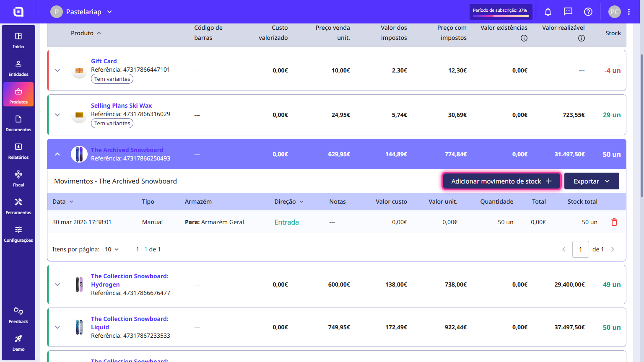This screenshot has width=644, height=362.
Task: Open the Pastelariap company selector
Action: (81, 12)
